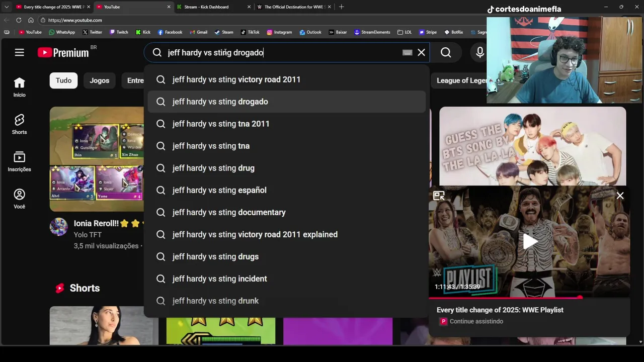This screenshot has height=362, width=644.
Task: Click Continue assistindo in miniplayer
Action: point(476,321)
